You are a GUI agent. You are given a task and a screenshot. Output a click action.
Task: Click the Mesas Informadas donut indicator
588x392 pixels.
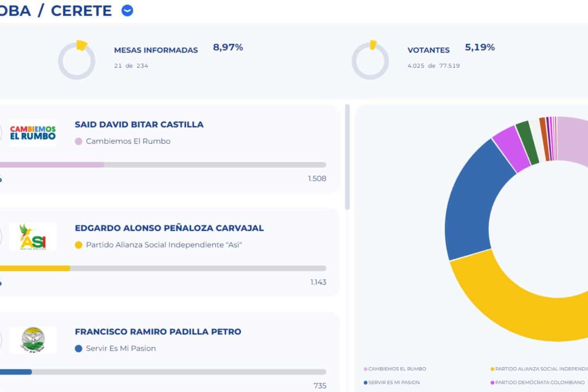(77, 60)
